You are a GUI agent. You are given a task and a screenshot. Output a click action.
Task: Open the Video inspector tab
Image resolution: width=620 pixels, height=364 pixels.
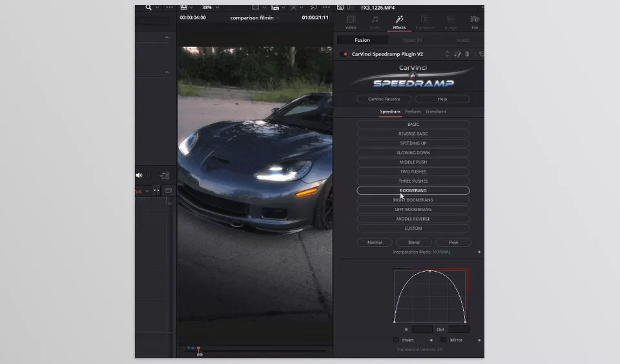[351, 23]
